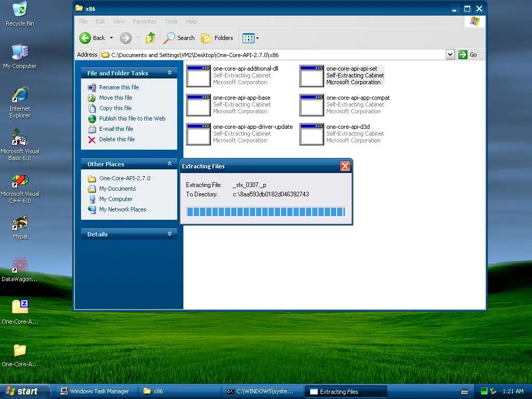Click the Safely Remove Hardware tray icon
The height and width of the screenshot is (399, 532).
tap(493, 391)
